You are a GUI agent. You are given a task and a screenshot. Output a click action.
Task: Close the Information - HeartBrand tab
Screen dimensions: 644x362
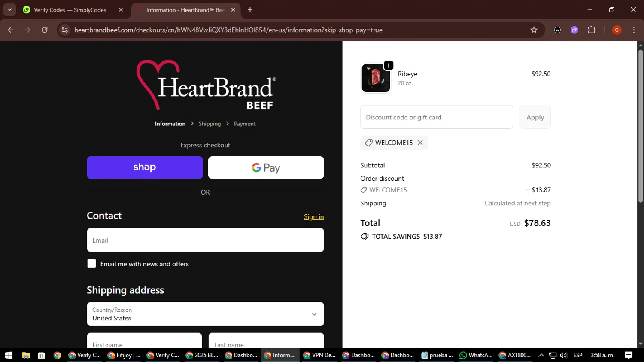(x=233, y=10)
